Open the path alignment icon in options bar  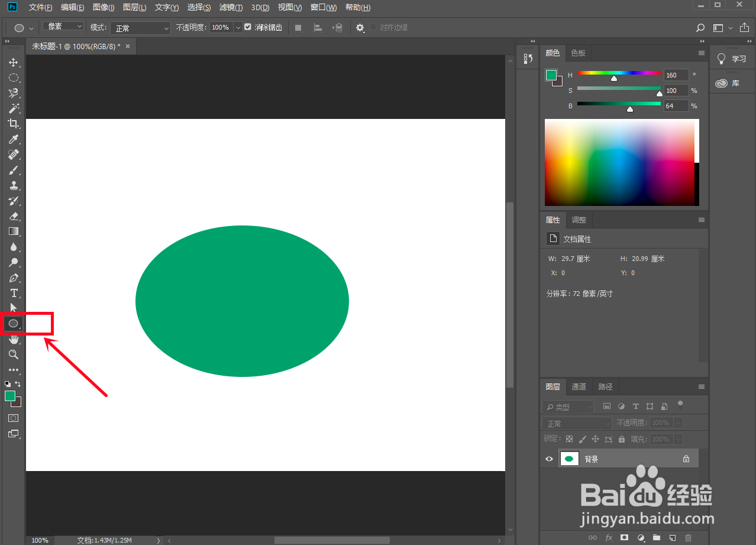coord(318,28)
